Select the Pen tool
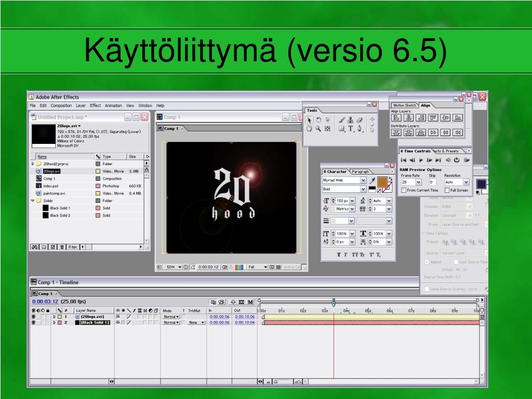The image size is (532, 399). pos(360,129)
